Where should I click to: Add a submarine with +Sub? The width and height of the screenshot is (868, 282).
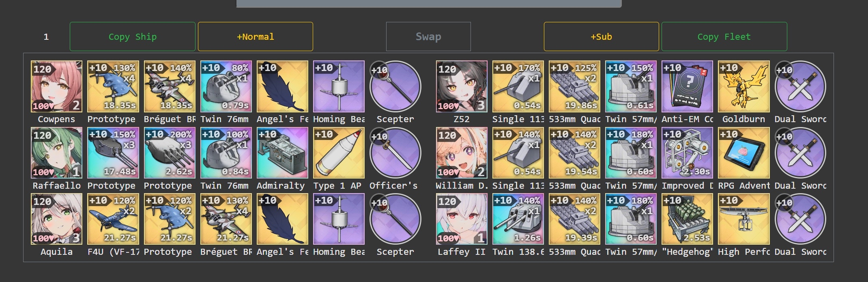pos(601,37)
